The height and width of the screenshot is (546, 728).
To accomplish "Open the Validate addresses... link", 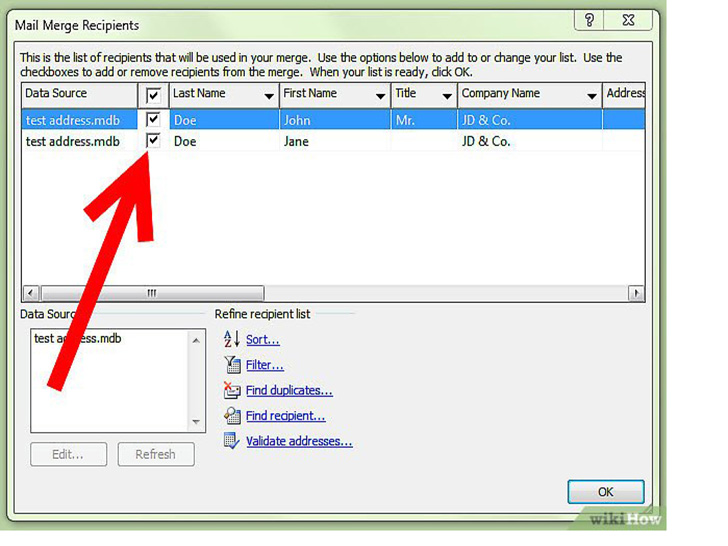I will pos(299,441).
